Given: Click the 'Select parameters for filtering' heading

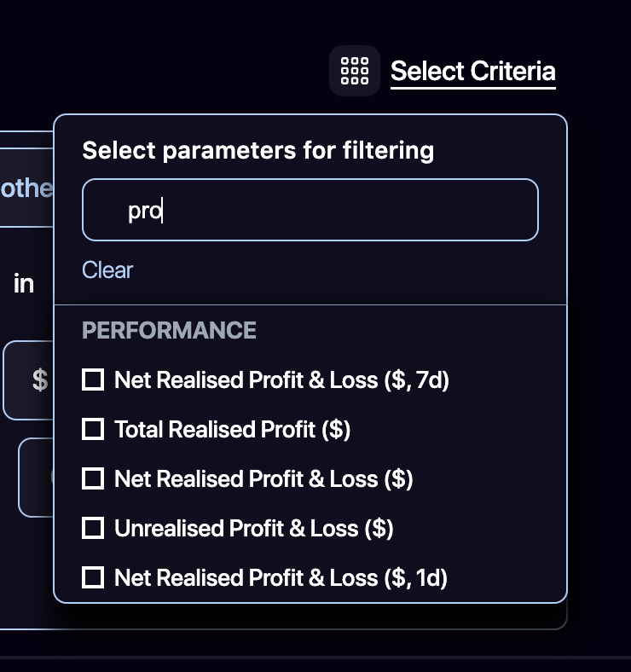Looking at the screenshot, I should coord(258,151).
